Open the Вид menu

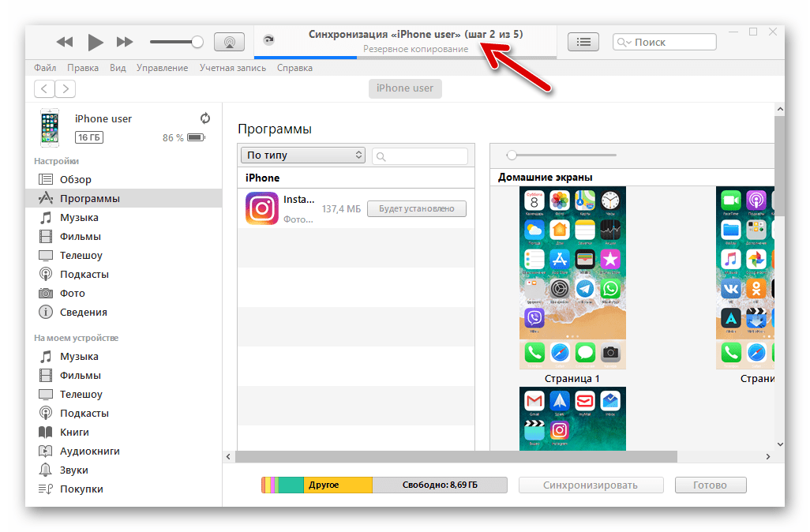pos(118,68)
